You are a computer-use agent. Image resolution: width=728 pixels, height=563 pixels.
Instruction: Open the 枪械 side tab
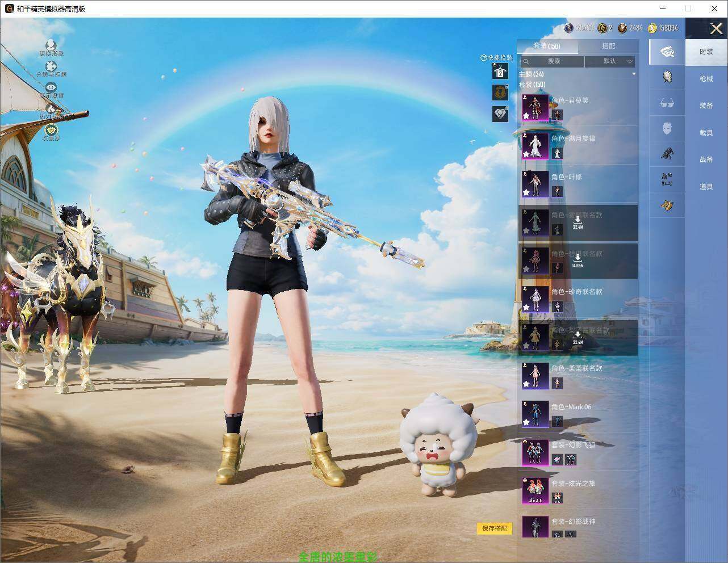pos(706,79)
